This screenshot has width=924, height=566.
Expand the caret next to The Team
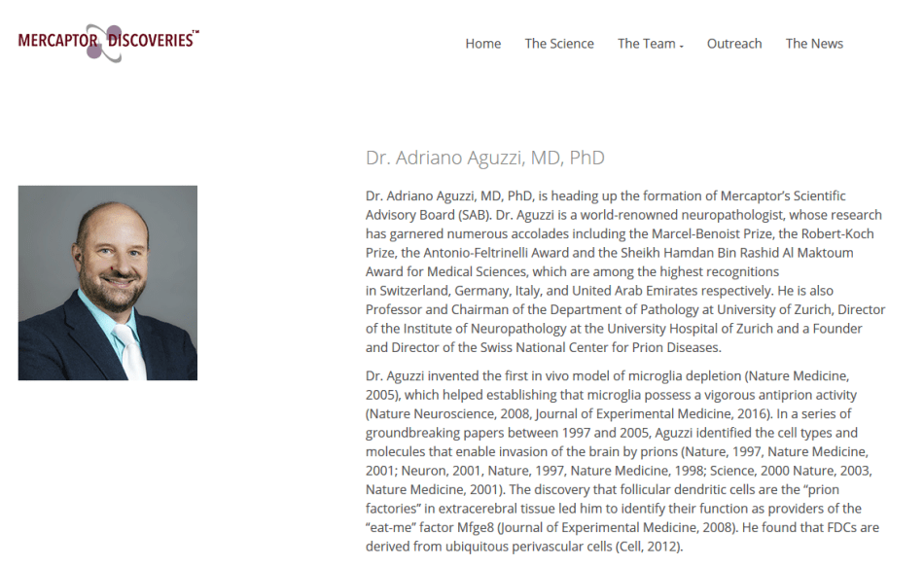(682, 46)
